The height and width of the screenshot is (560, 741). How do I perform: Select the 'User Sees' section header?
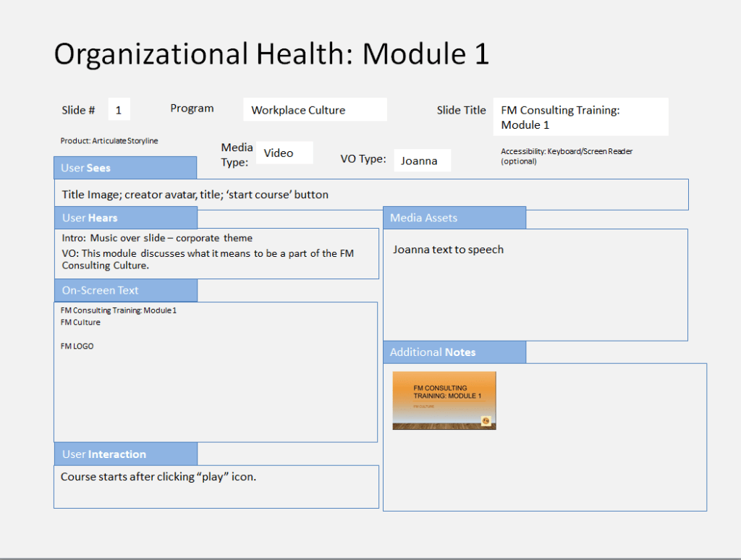(125, 168)
